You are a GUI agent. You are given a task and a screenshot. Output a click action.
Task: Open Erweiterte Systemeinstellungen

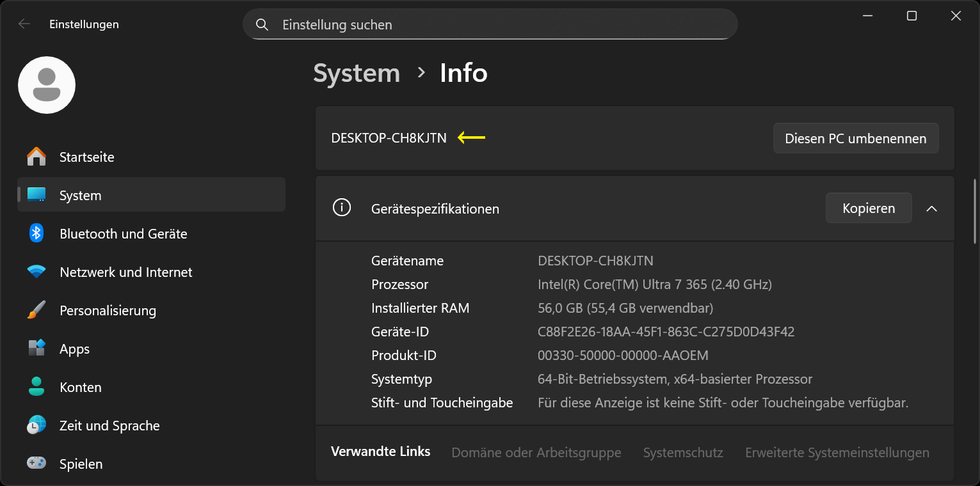point(837,452)
